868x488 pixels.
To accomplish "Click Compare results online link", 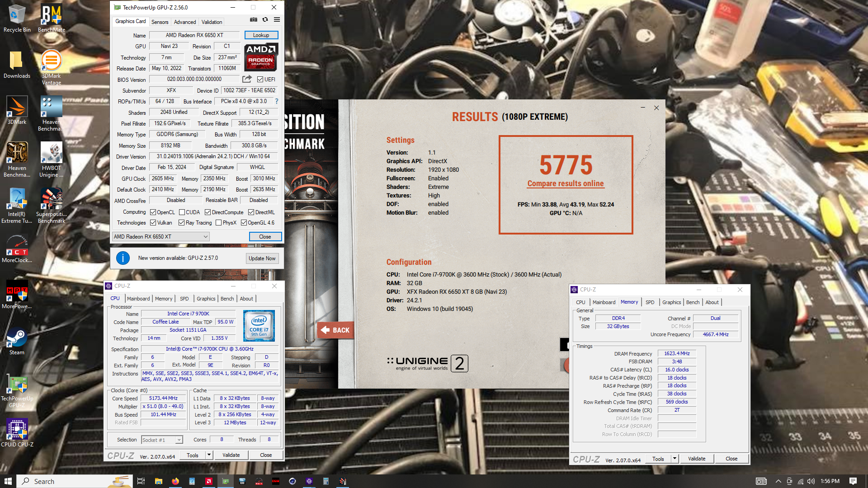I will point(565,183).
